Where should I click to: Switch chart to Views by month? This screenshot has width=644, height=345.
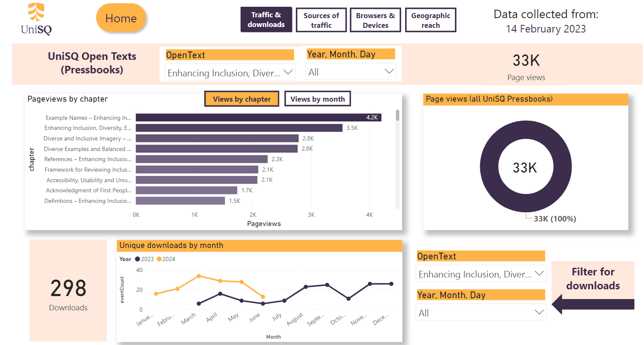coord(318,99)
